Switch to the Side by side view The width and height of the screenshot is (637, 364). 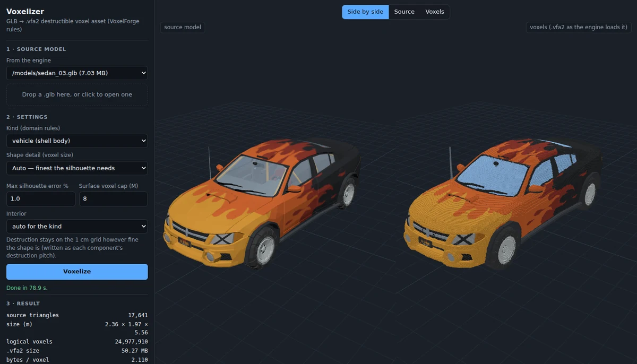[x=365, y=12]
